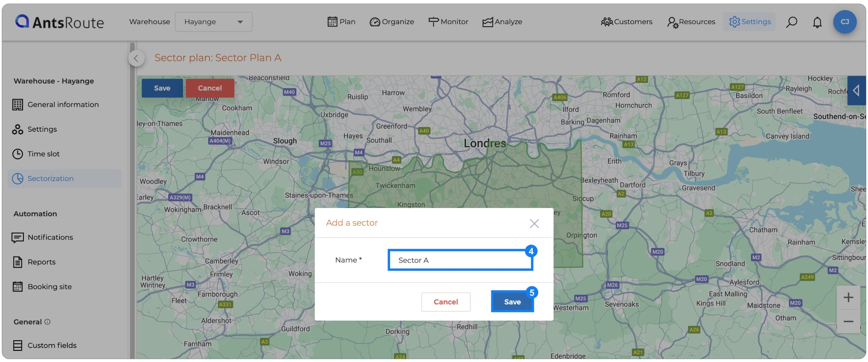Click the Resources person-gear icon
Image resolution: width=868 pixels, height=362 pixels.
(x=672, y=23)
